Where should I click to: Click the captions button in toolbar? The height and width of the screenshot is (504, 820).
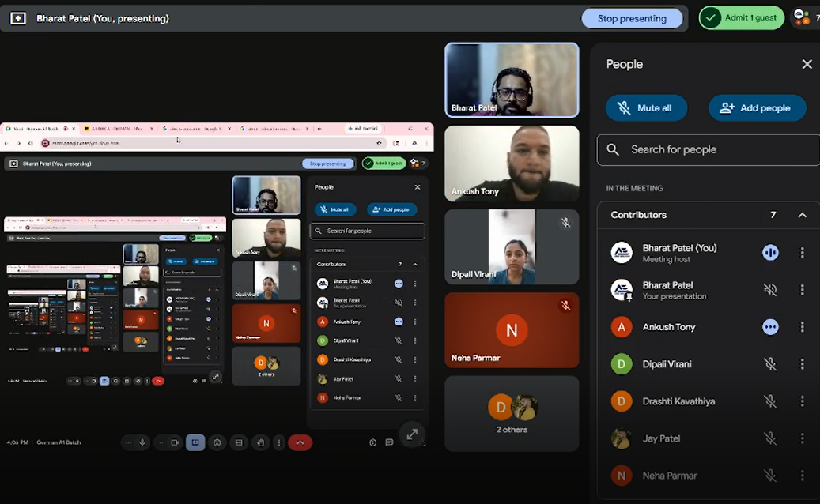tap(239, 442)
